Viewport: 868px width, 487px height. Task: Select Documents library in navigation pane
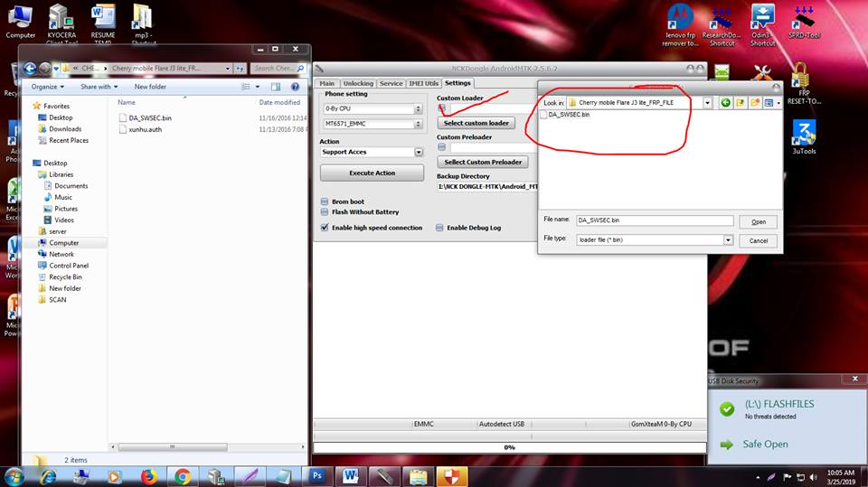point(71,186)
